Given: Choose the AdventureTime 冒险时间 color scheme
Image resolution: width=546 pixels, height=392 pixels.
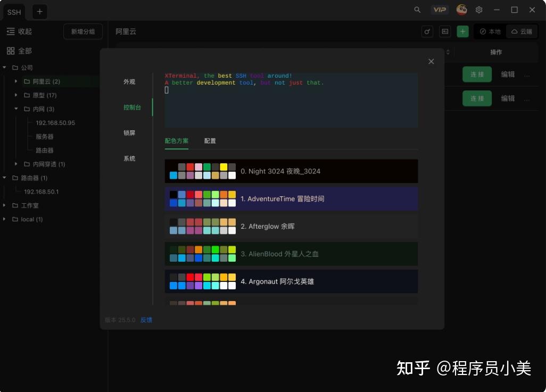Looking at the screenshot, I should (x=291, y=199).
